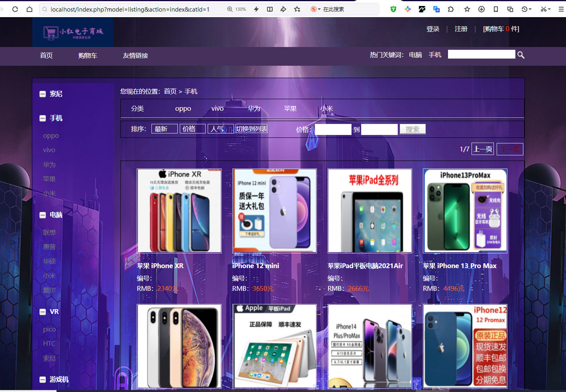Image resolution: width=566 pixels, height=392 pixels.
Task: Open the downloads arrow icon
Action: 481,9
